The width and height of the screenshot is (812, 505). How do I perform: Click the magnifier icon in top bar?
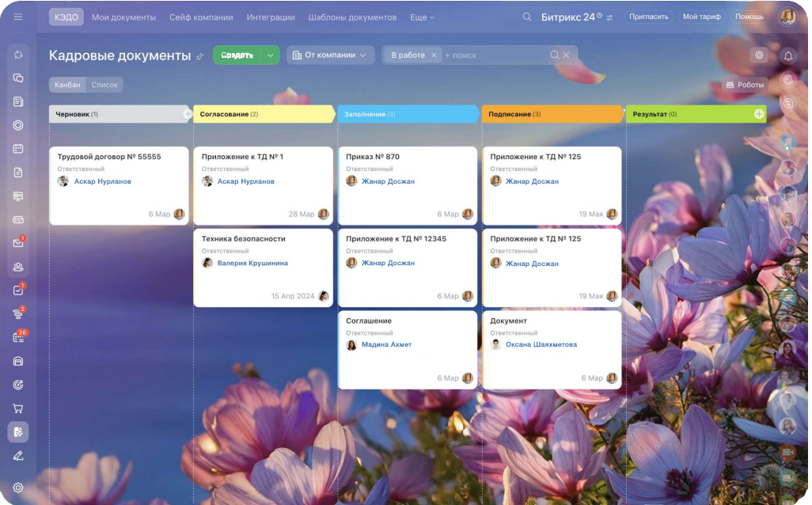click(527, 17)
